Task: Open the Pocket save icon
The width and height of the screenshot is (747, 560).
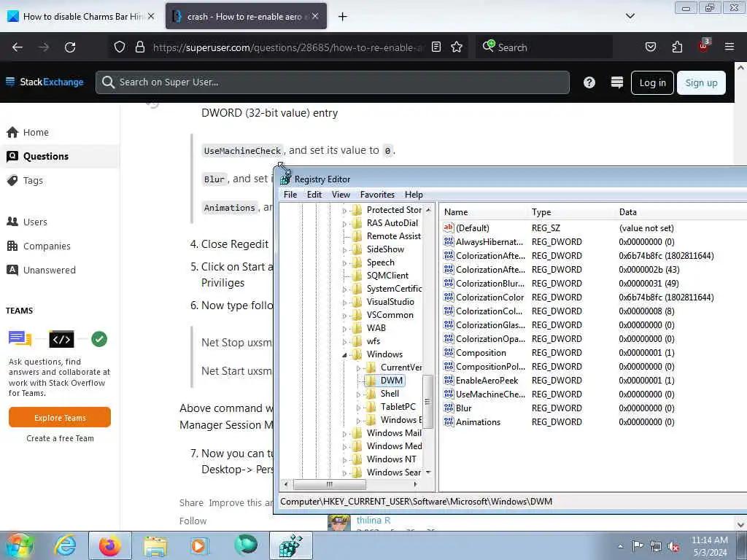Action: (x=650, y=47)
